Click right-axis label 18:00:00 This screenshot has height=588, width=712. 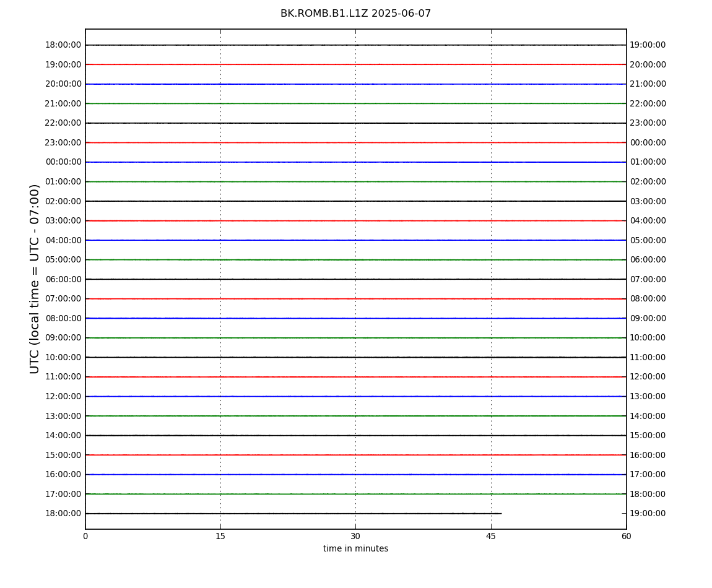click(x=648, y=494)
